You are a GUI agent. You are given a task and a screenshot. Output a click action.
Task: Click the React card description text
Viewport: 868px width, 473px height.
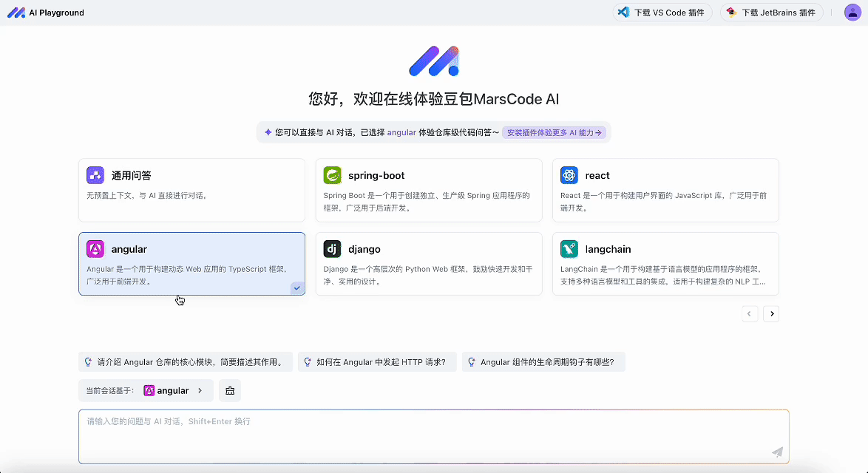[x=663, y=201]
